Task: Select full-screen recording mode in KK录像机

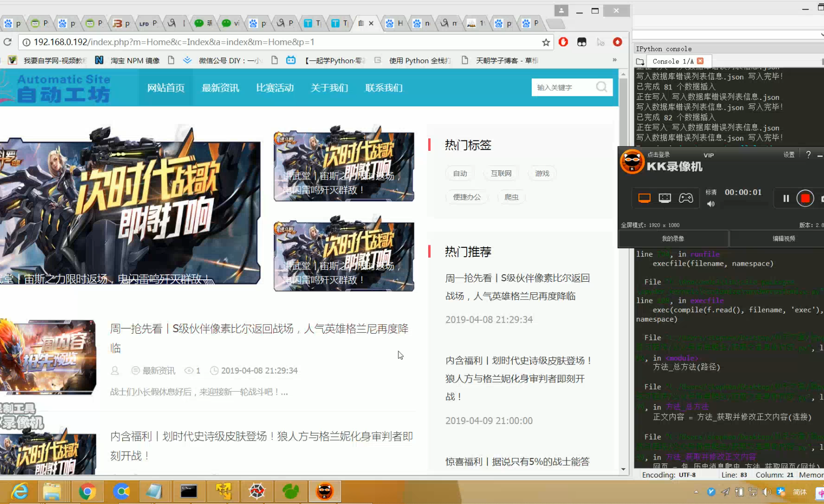Action: pyautogui.click(x=644, y=198)
